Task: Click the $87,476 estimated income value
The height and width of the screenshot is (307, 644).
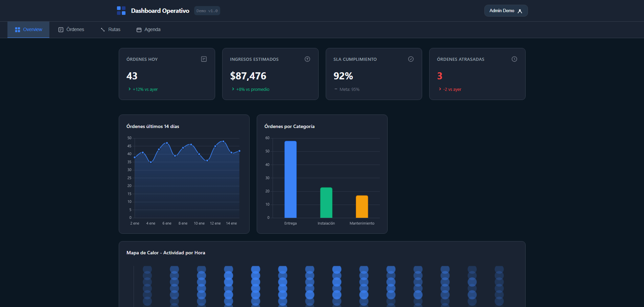Action: [248, 76]
